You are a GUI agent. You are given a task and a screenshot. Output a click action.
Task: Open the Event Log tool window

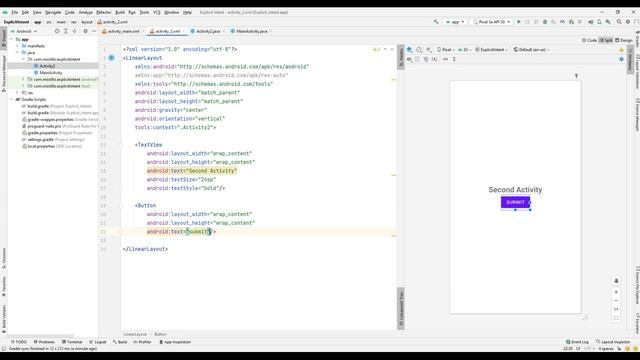click(578, 342)
